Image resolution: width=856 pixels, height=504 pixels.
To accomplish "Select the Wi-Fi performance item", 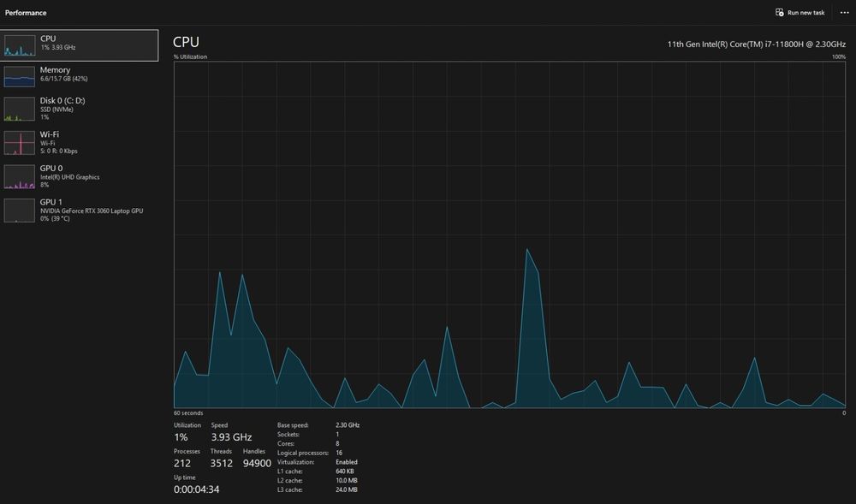I will coord(79,142).
